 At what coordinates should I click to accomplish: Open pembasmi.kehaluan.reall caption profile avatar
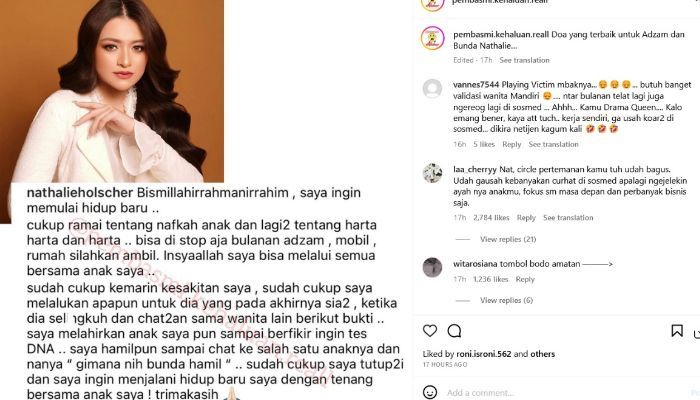(x=433, y=38)
